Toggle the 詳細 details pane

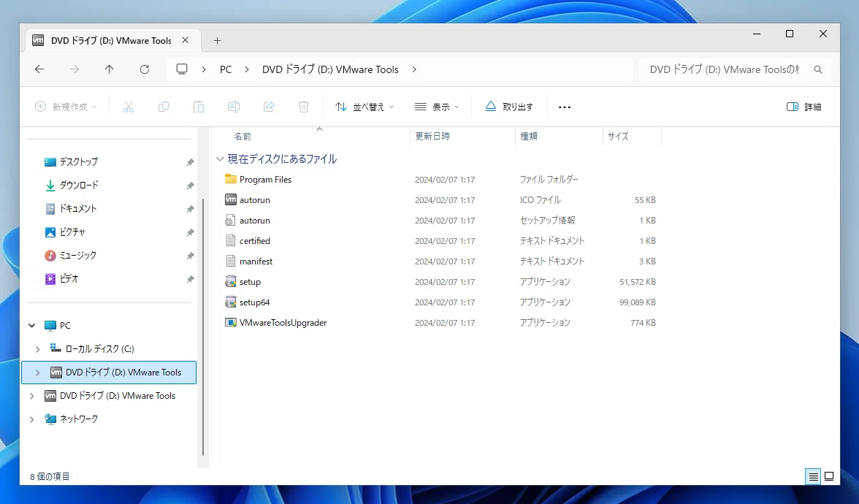click(803, 107)
